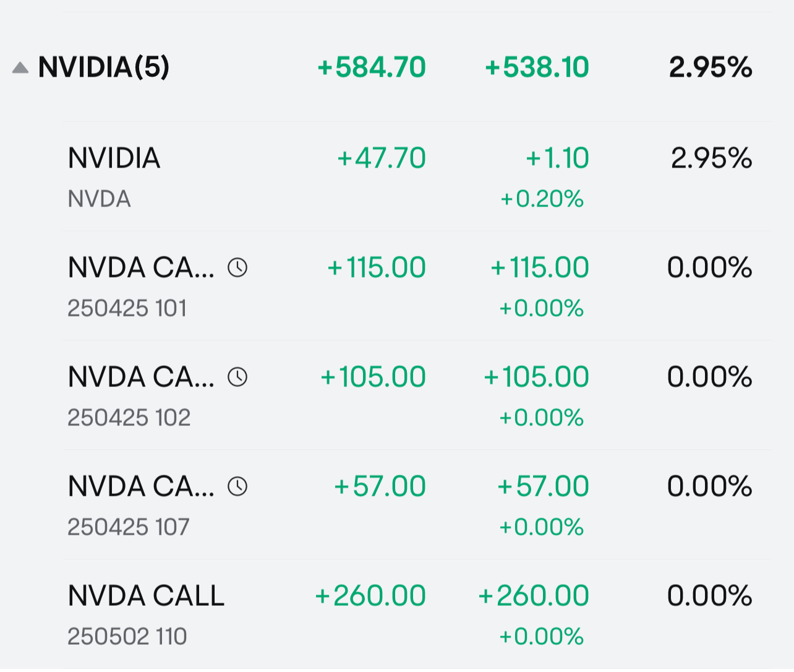Select the NVDA call 250425 102 name

[x=142, y=377]
